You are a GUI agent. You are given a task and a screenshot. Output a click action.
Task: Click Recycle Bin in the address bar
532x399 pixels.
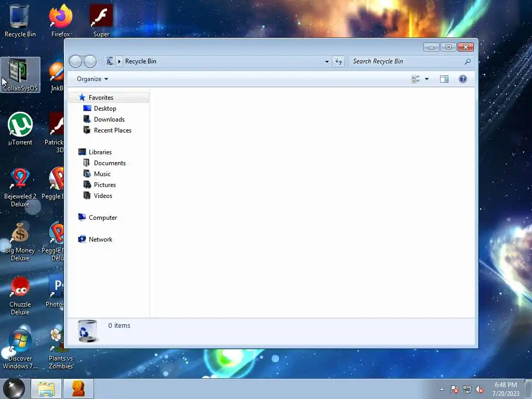(x=140, y=61)
